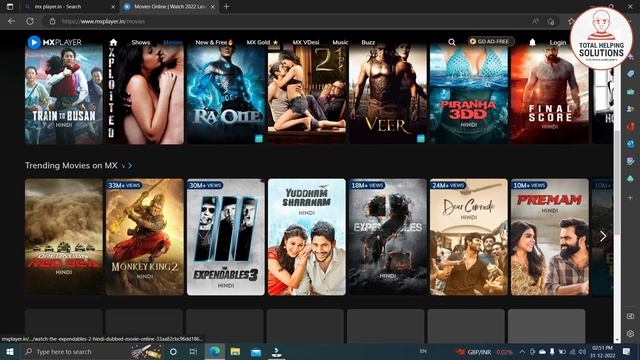This screenshot has width=640, height=360.
Task: Open Cortana circle icon on taskbar
Action: click(173, 351)
